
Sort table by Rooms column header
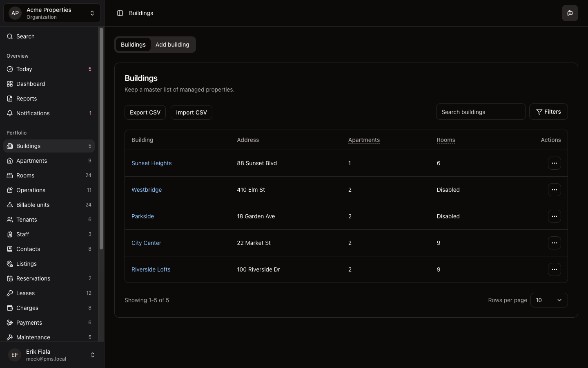tap(446, 140)
